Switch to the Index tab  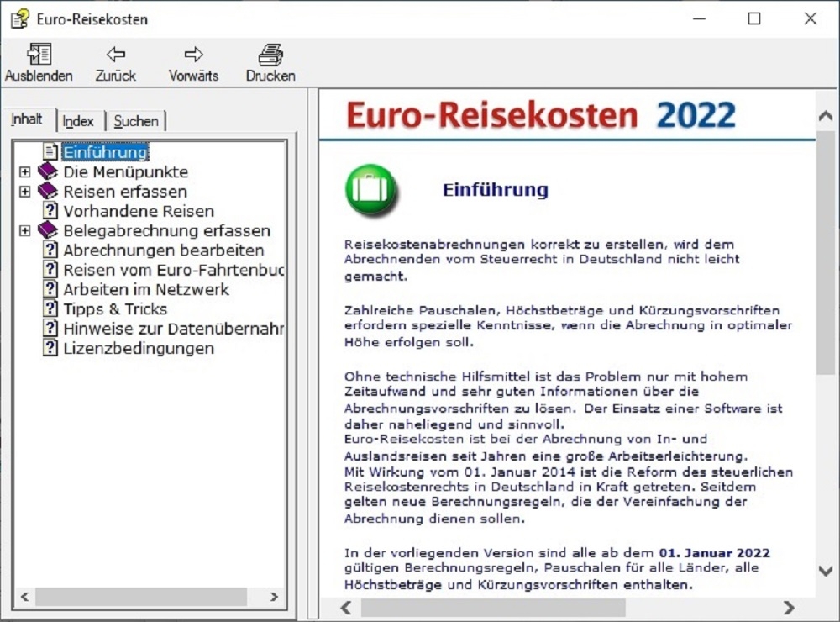tap(78, 121)
